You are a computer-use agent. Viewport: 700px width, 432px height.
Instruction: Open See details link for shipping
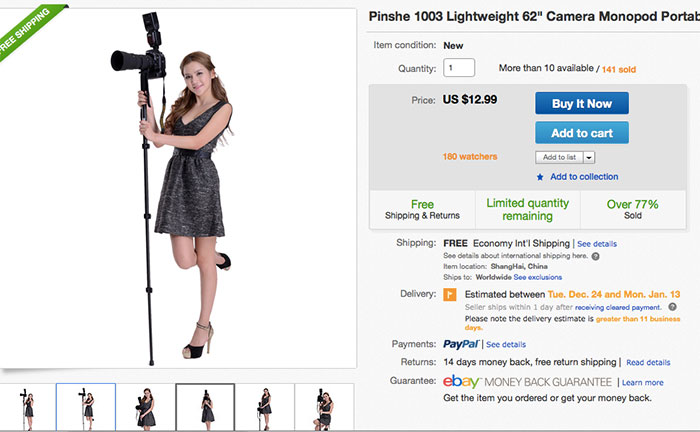click(x=596, y=243)
